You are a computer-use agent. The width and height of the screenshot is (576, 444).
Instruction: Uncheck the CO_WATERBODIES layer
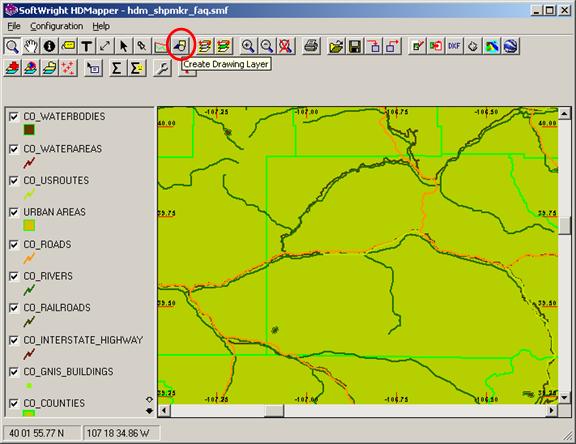(x=14, y=117)
